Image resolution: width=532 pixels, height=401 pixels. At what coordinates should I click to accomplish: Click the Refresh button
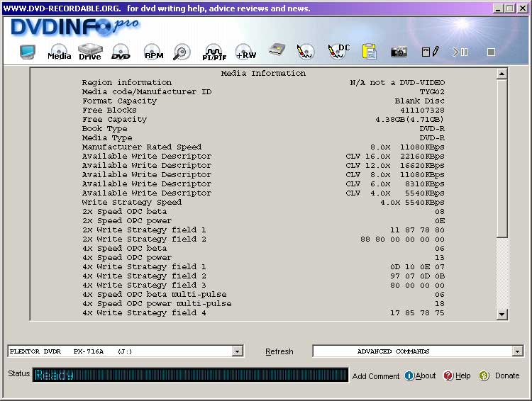point(279,351)
